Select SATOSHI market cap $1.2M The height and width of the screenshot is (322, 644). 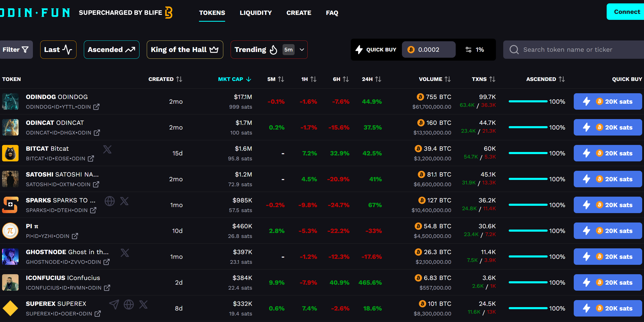[x=243, y=174]
